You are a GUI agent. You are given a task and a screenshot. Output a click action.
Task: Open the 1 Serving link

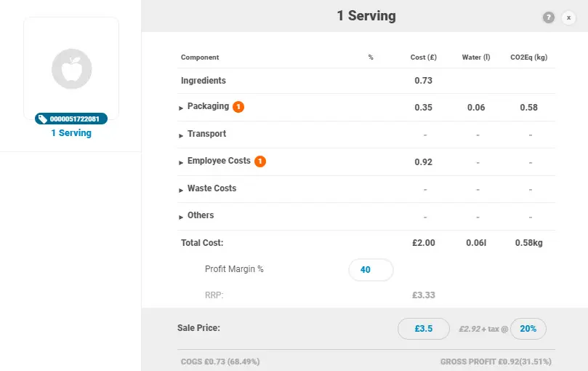[x=71, y=133]
